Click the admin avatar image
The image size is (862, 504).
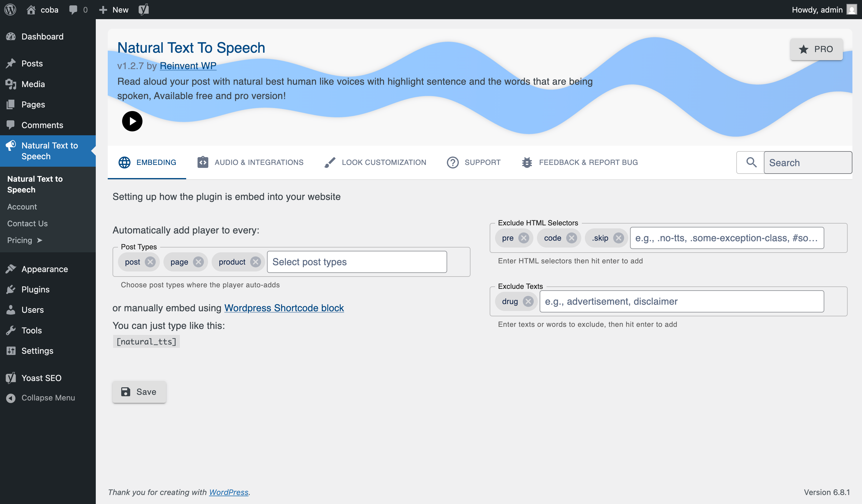click(x=852, y=10)
